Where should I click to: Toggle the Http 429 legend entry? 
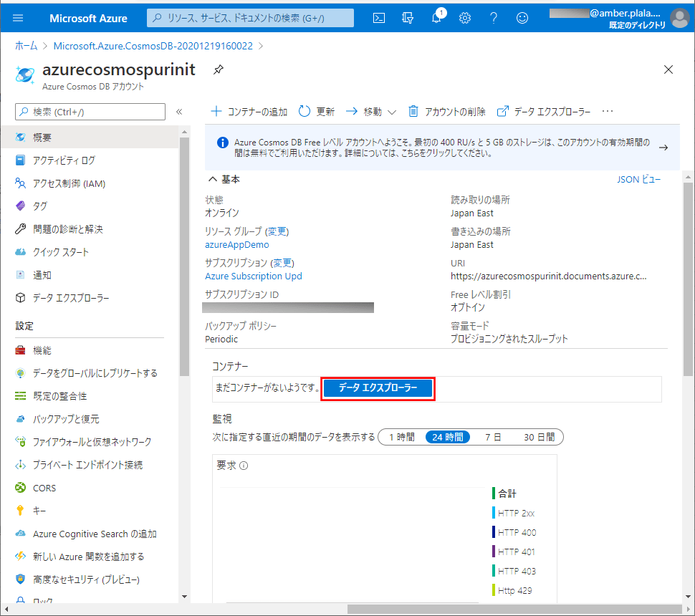(512, 590)
